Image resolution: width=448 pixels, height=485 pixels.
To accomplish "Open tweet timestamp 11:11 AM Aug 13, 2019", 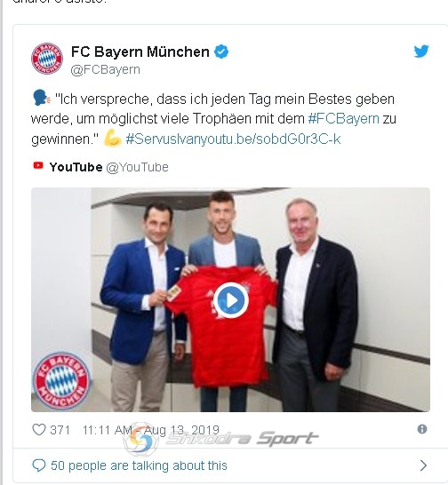I will point(151,430).
